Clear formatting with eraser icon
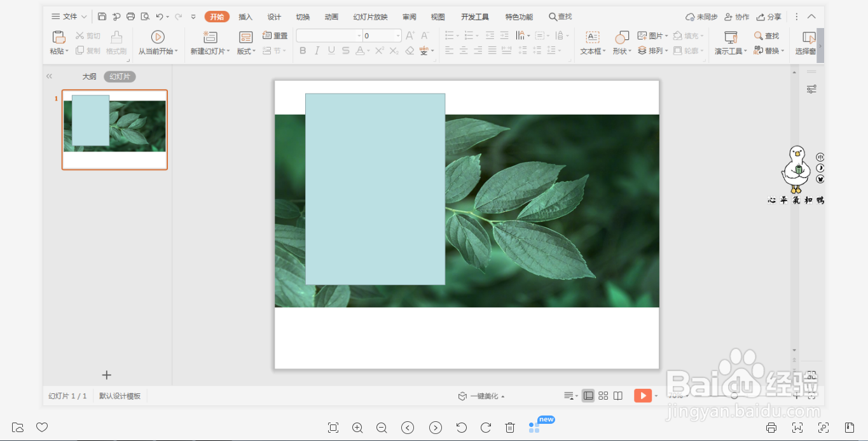 coord(410,50)
